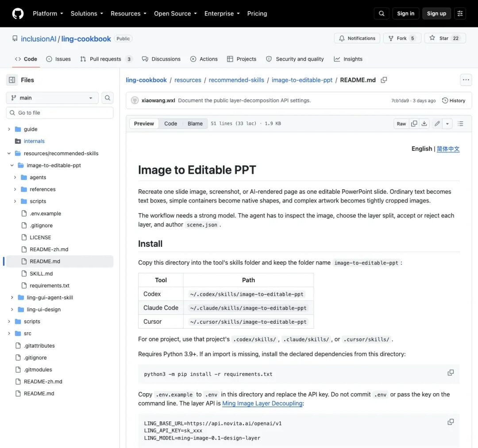Copy the README.md file path
The height and width of the screenshot is (448, 478).
pos(384,80)
